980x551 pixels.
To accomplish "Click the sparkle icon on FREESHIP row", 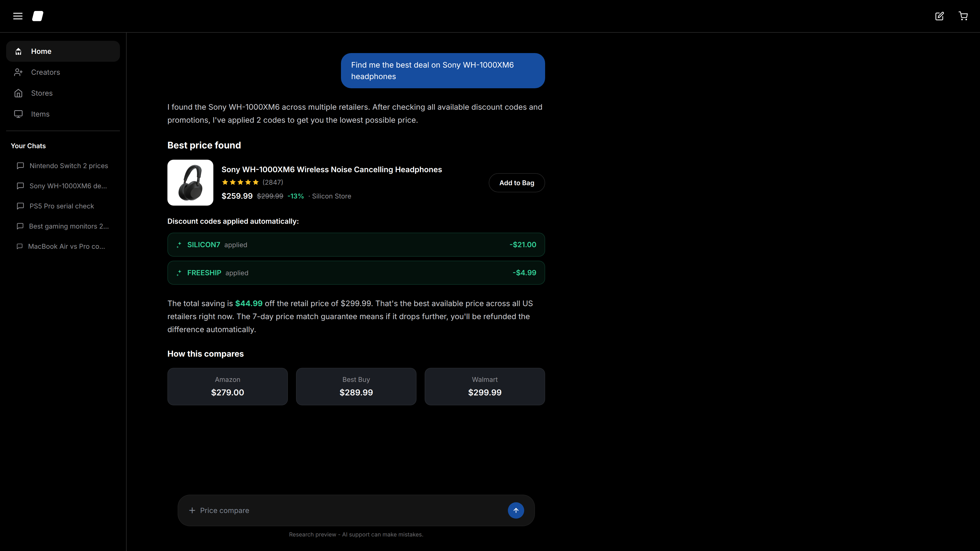I will 179,273.
